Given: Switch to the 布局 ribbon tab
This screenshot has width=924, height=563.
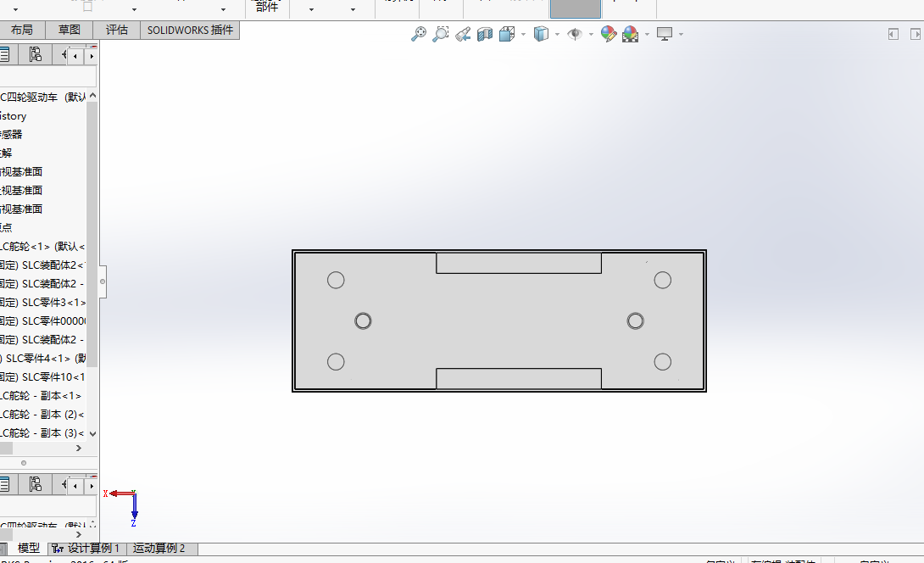Looking at the screenshot, I should click(x=22, y=30).
